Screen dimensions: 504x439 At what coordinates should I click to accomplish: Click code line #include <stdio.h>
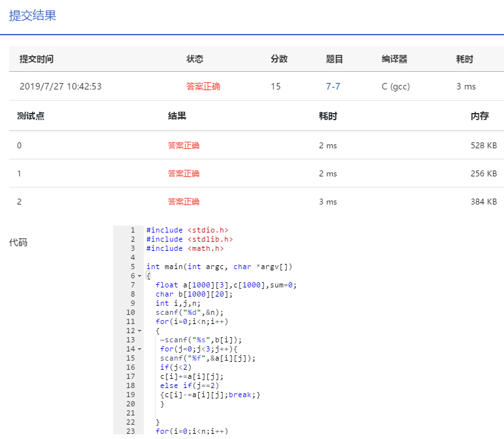pyautogui.click(x=188, y=230)
